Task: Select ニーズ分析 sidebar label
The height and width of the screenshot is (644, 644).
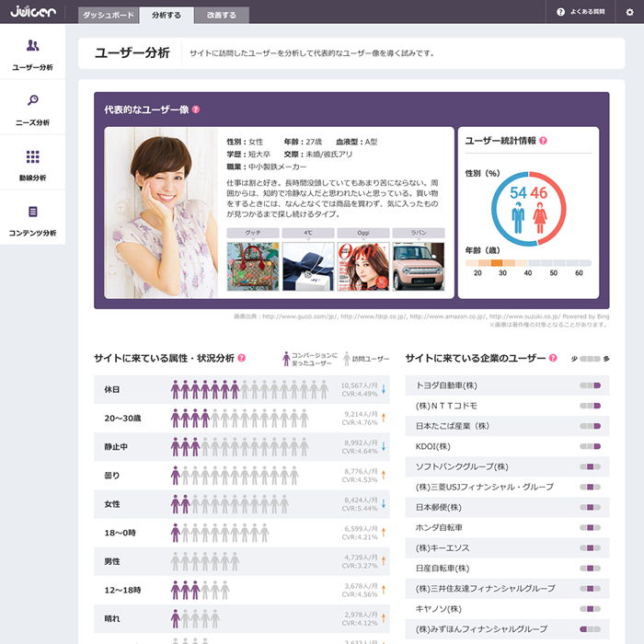Action: tap(32, 122)
